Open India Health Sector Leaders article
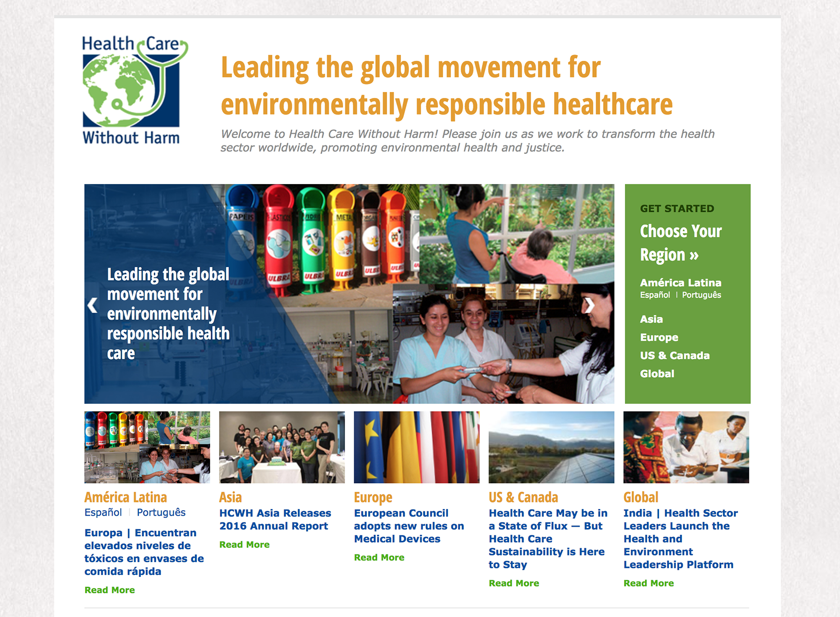 (x=680, y=539)
